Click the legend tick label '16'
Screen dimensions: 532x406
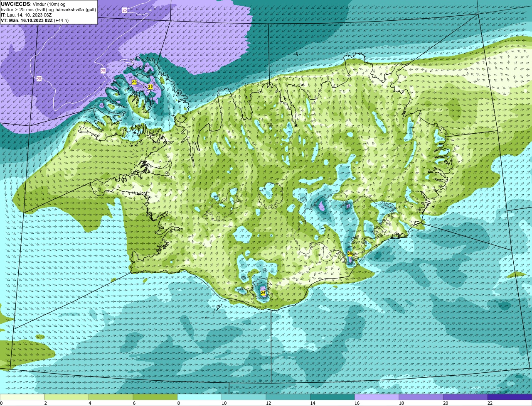click(357, 403)
